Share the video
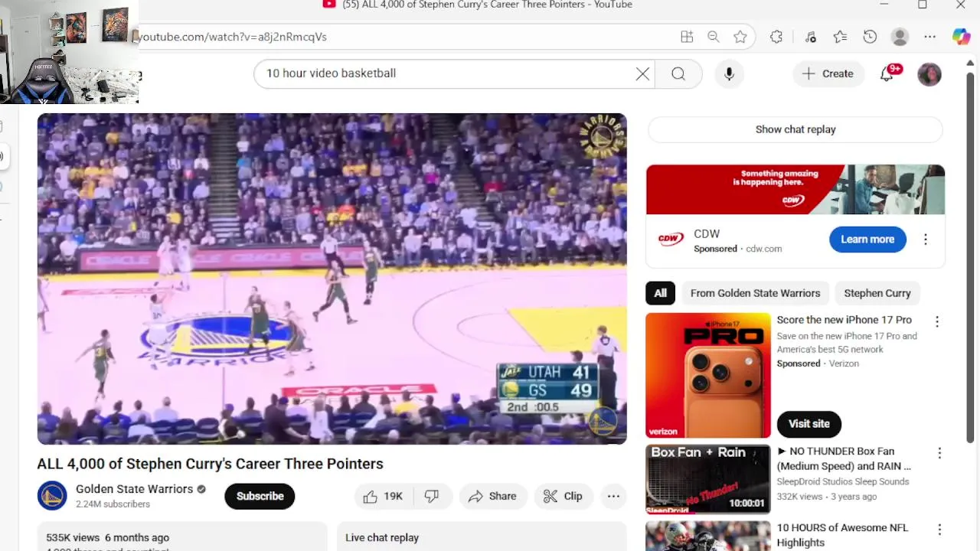 coord(493,496)
